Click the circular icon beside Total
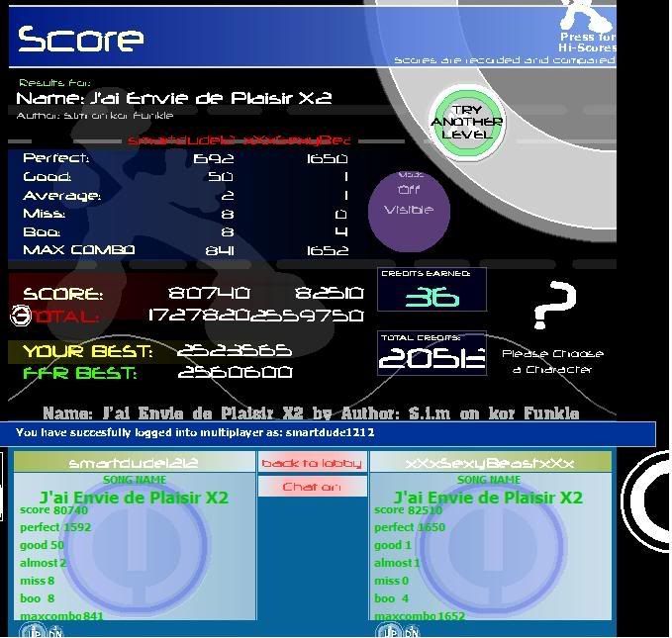672x638 pixels. pos(19,317)
